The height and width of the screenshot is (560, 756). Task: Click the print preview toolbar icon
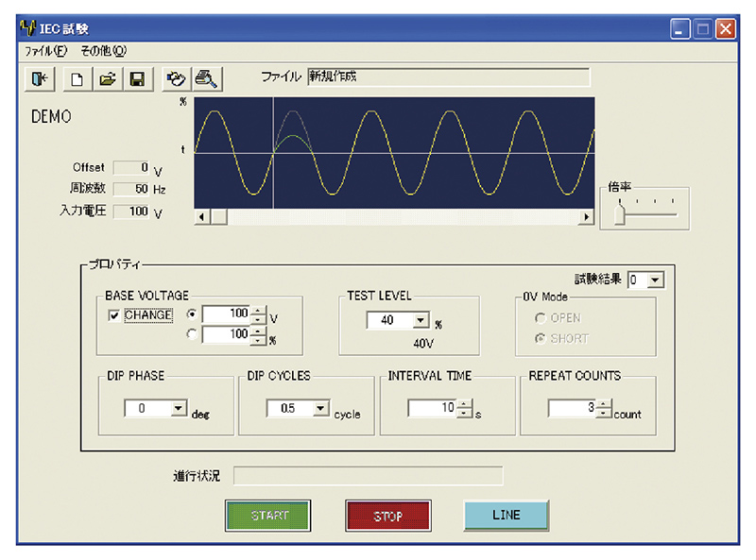(x=206, y=79)
